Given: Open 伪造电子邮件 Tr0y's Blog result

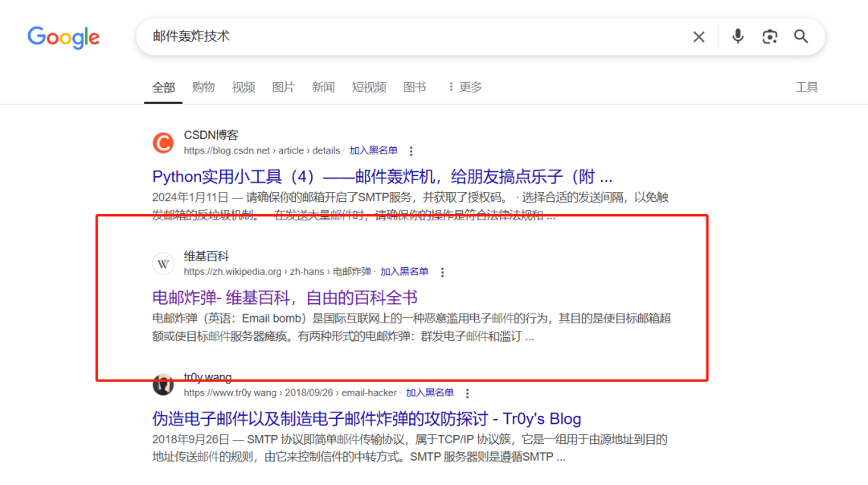Looking at the screenshot, I should (x=366, y=418).
